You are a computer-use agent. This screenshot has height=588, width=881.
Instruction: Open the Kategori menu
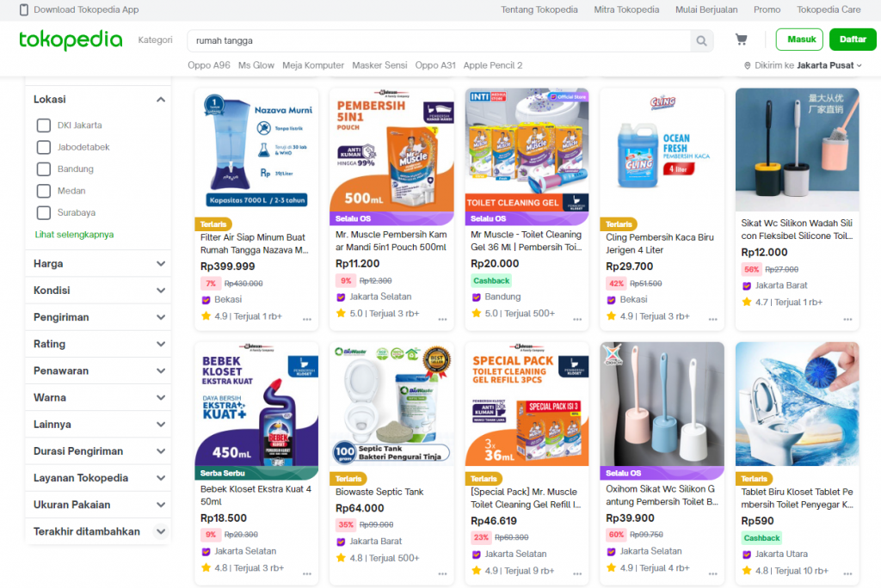point(155,40)
